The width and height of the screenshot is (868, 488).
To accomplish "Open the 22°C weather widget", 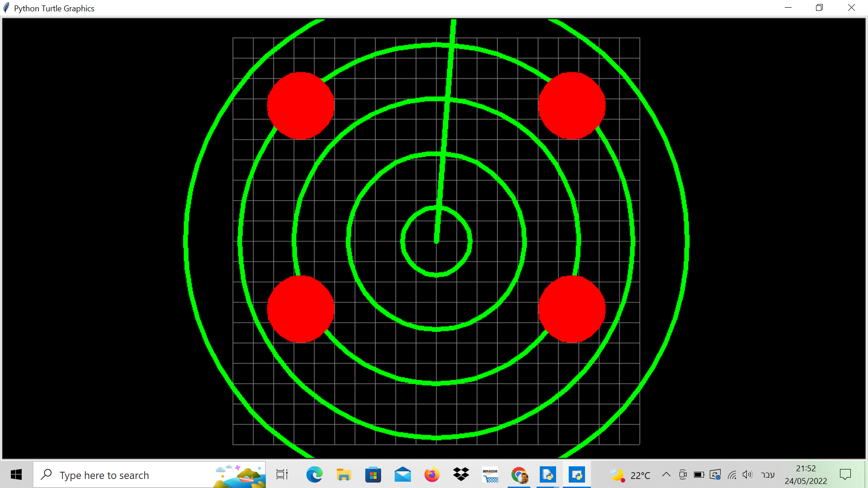I will pyautogui.click(x=629, y=475).
